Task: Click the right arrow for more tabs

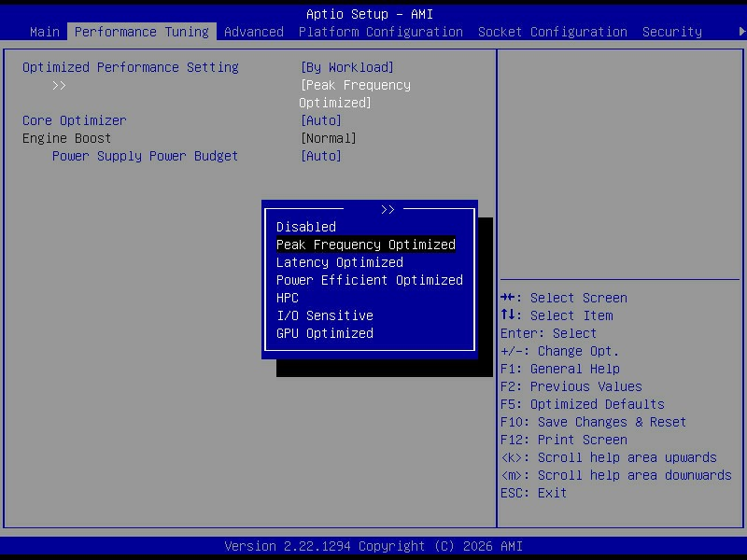Action: tap(741, 32)
